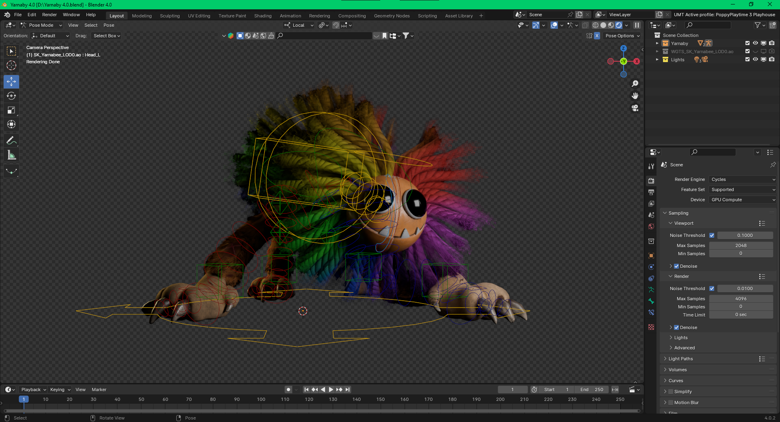The height and width of the screenshot is (422, 780).
Task: Enable the Motion Blur checkbox
Action: coord(671,403)
